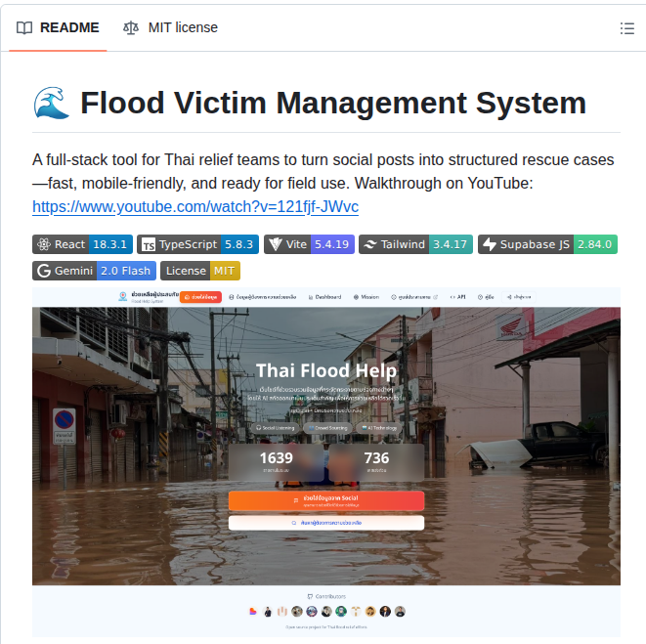Viewport: 646px width, 644px height.
Task: Switch to the MIT license tab
Action: pyautogui.click(x=170, y=27)
